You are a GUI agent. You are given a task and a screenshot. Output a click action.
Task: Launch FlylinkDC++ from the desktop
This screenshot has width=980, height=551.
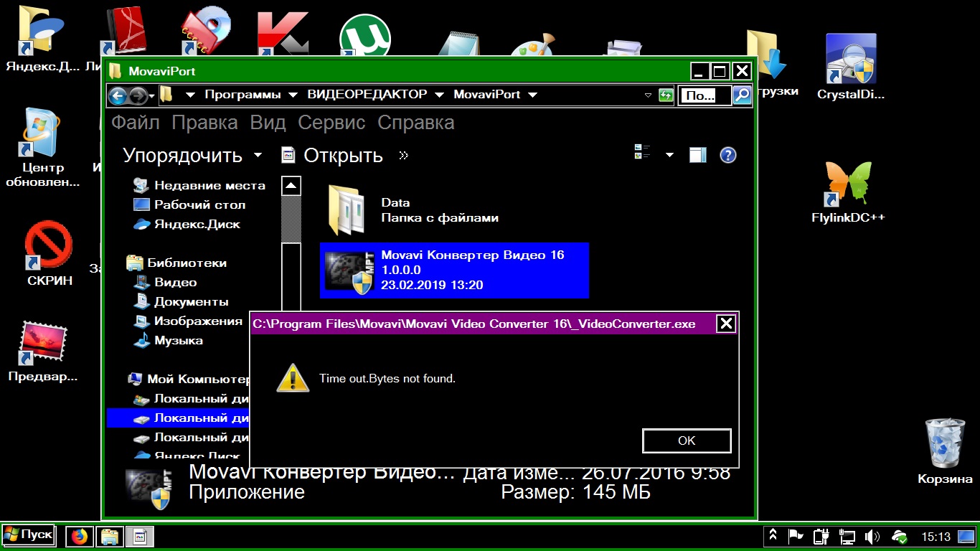(x=848, y=192)
